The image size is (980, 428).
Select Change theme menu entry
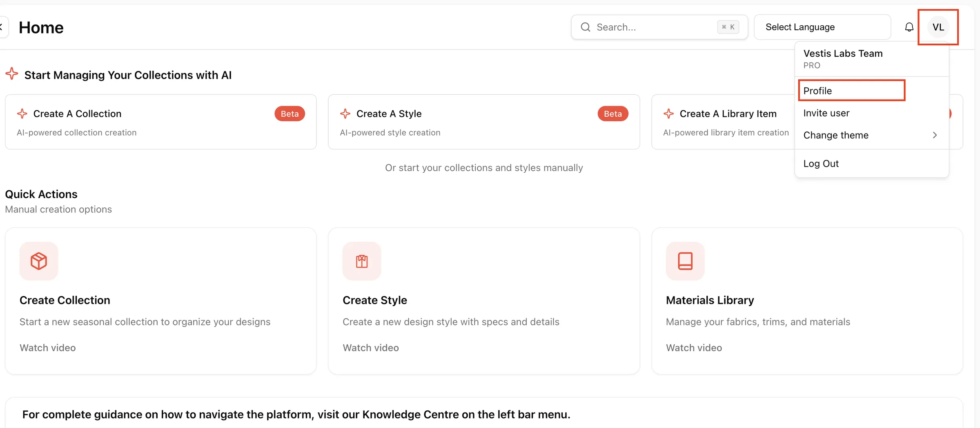click(x=871, y=135)
